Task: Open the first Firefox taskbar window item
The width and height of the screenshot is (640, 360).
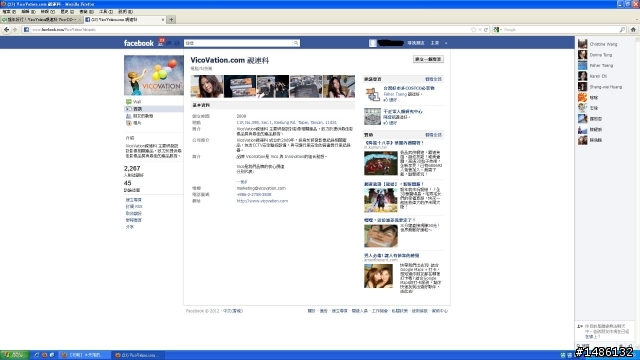Action: (85, 355)
